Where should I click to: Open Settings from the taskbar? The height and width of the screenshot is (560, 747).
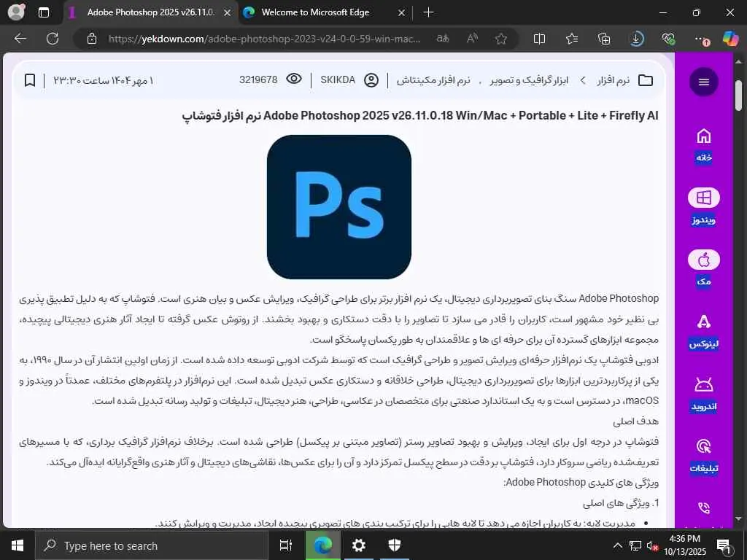point(358,545)
